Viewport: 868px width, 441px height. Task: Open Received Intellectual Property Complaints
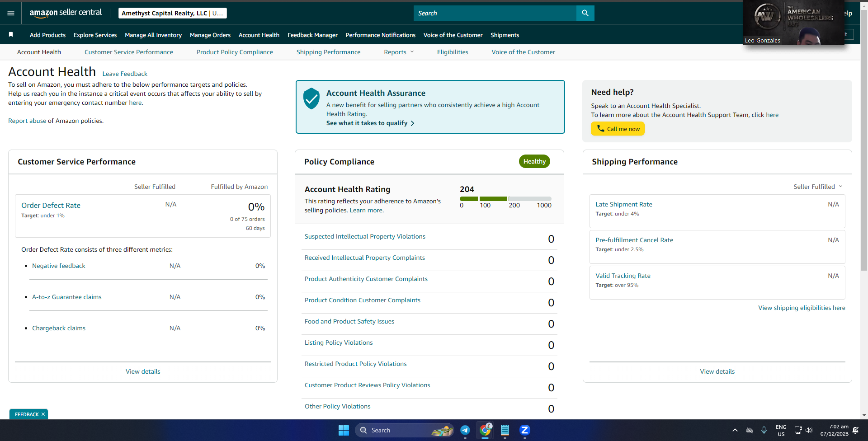coord(365,258)
